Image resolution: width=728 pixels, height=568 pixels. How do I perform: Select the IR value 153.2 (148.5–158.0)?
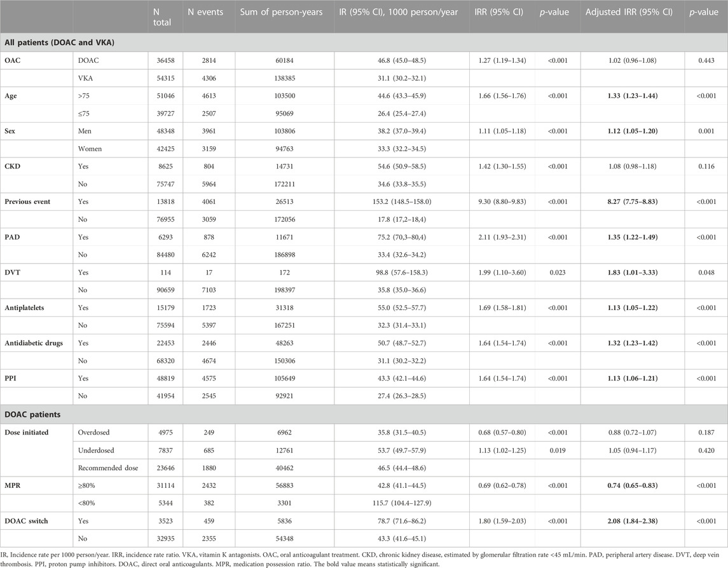click(402, 201)
